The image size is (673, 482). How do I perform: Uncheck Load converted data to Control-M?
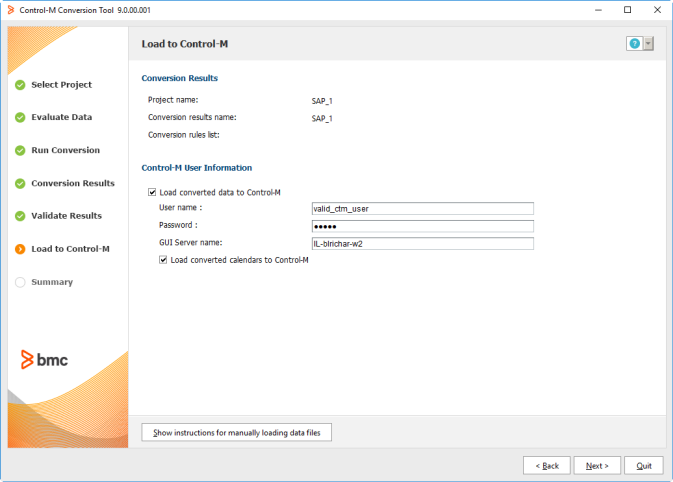point(152,192)
